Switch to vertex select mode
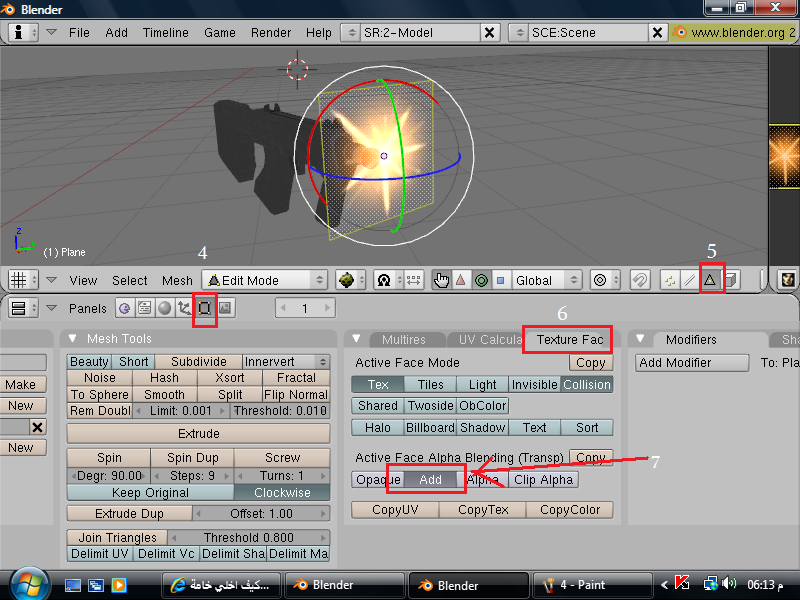 click(670, 280)
